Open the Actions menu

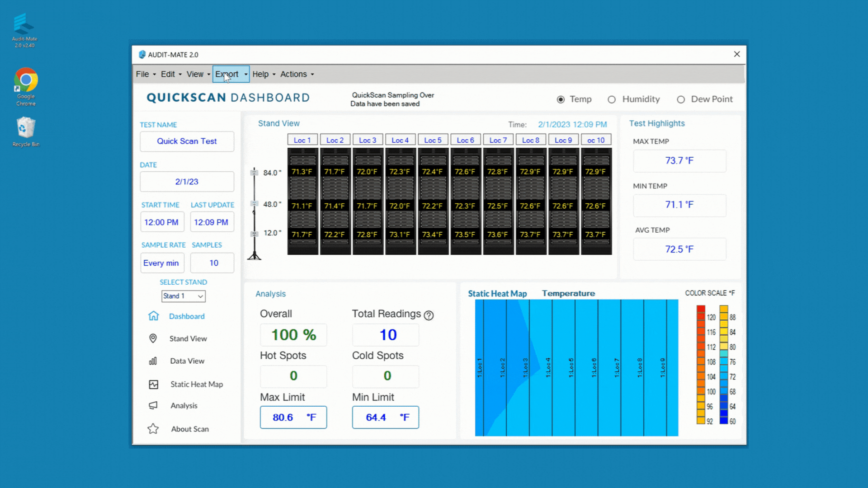coord(293,74)
